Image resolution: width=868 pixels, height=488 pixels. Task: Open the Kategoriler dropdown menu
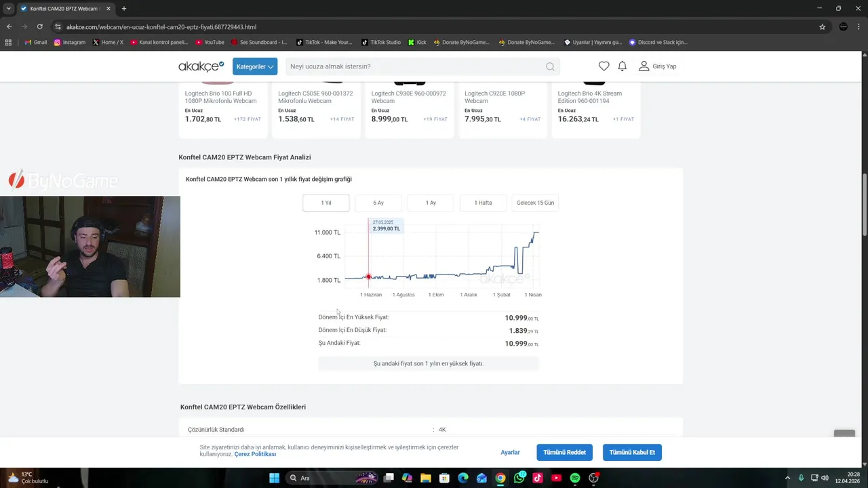(255, 66)
